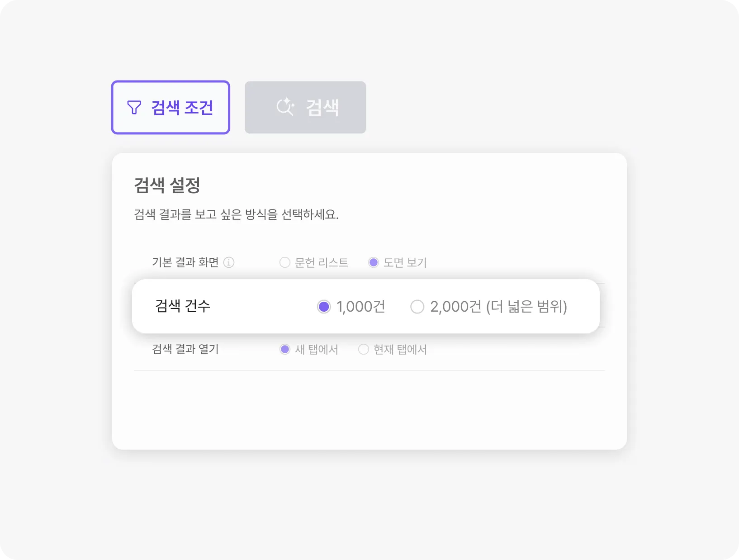
Task: Select the 도면 보기 radio button
Action: point(374,262)
